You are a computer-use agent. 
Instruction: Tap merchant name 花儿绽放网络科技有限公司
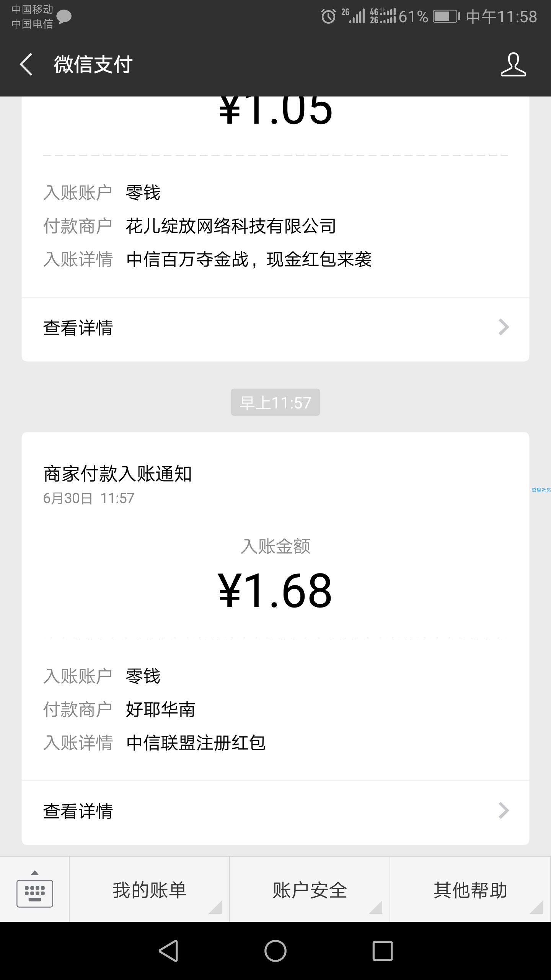point(231,226)
